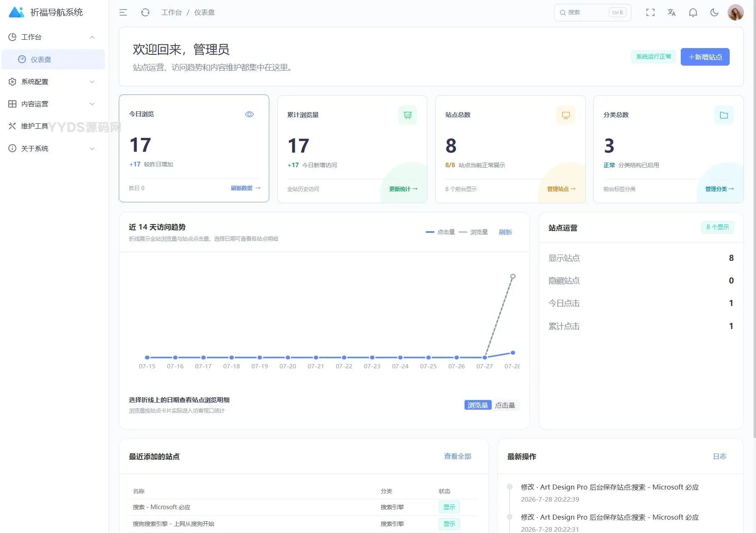The width and height of the screenshot is (756, 533).
Task: Click the folder icon on 分类总数 card
Action: [x=724, y=115]
